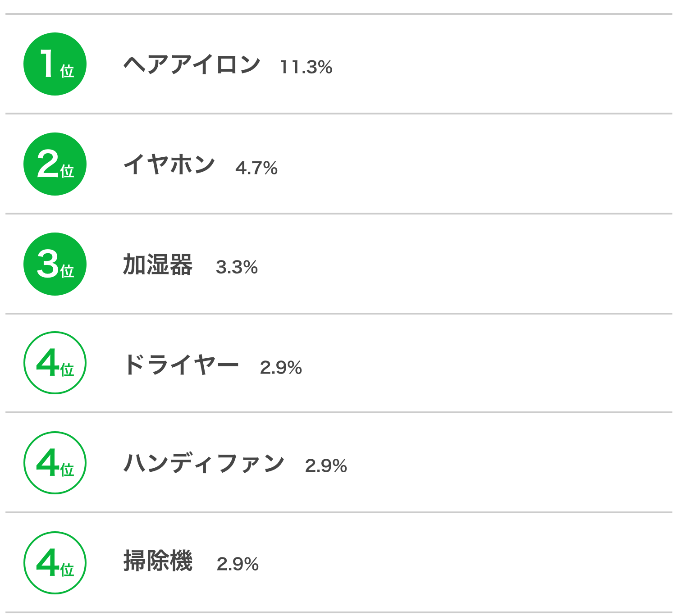Select the filled 2位 rank badge

coord(55,164)
